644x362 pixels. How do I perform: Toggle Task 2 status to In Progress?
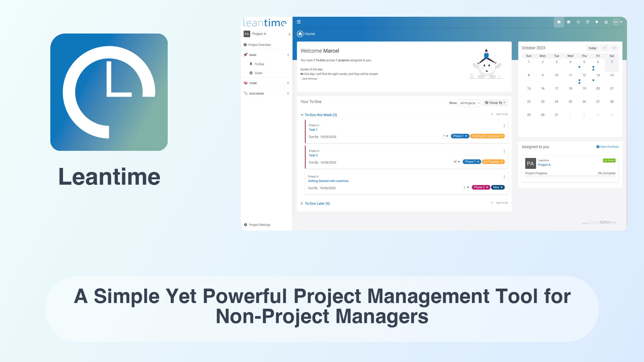click(493, 162)
